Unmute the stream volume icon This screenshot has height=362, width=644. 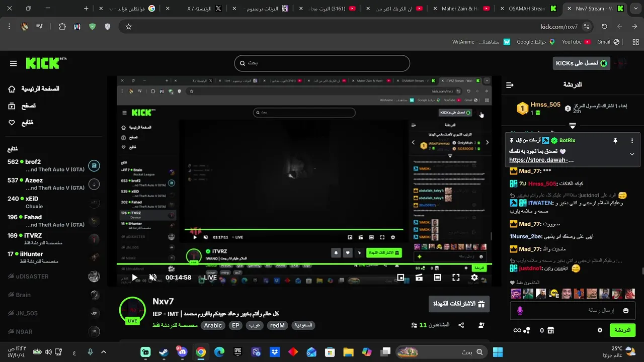click(x=153, y=277)
